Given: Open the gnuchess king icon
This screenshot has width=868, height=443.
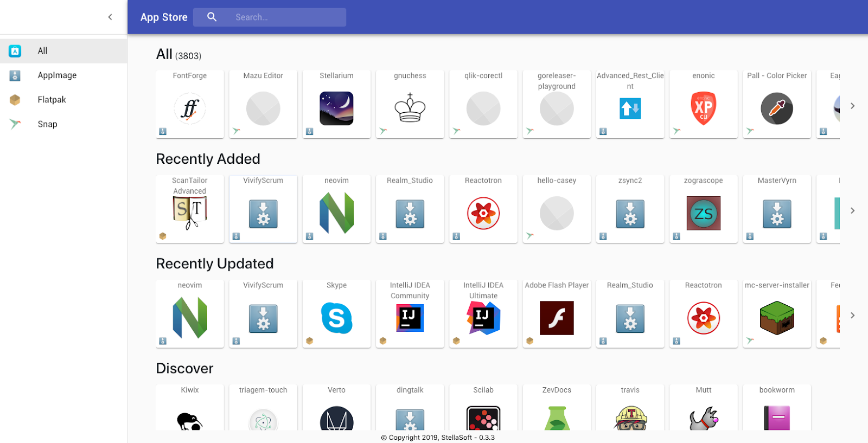Looking at the screenshot, I should [x=410, y=108].
